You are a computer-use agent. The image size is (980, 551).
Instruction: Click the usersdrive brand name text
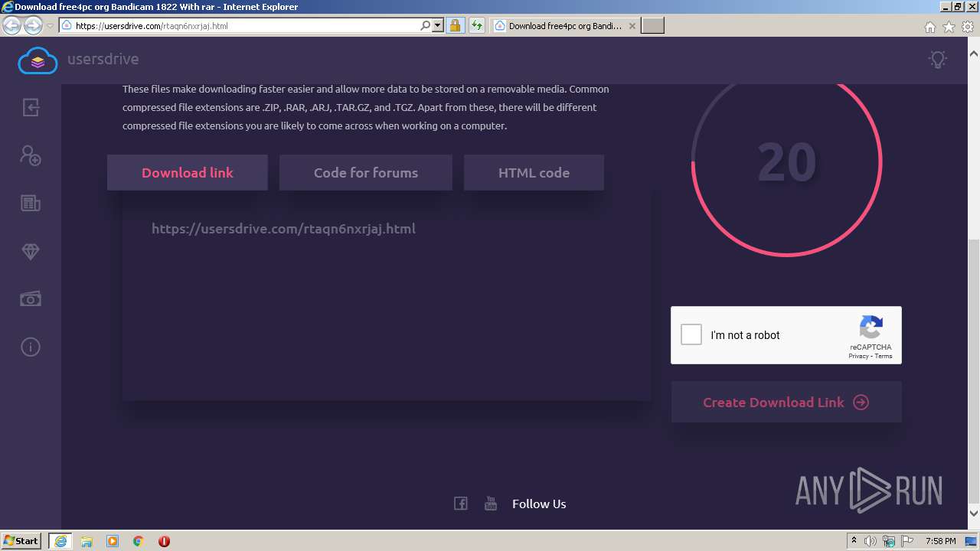pyautogui.click(x=103, y=59)
